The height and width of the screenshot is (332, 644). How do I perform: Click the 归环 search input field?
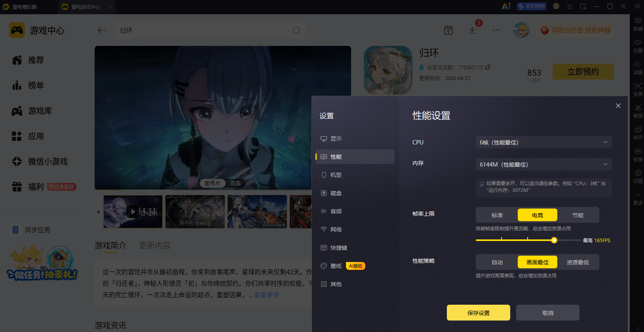tap(210, 30)
